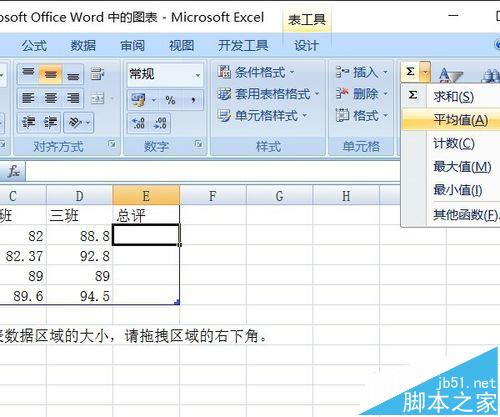Select top align icon
Viewport: 500px width, 417px height.
(x=28, y=74)
